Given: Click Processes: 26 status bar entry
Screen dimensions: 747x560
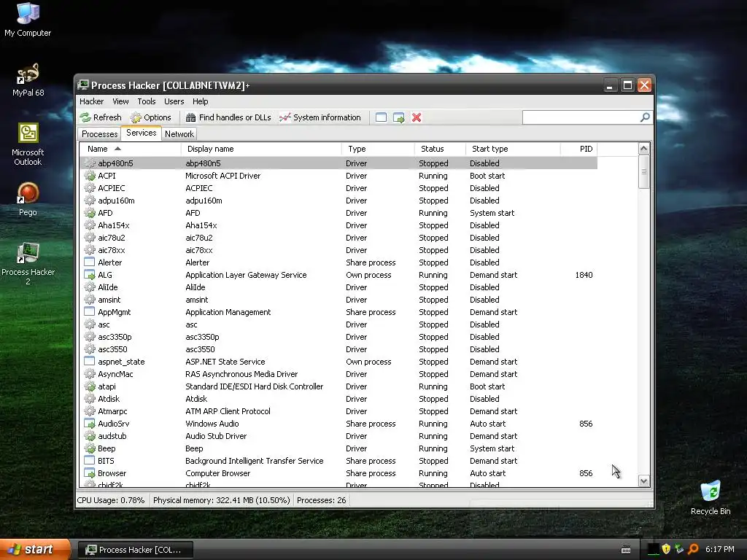Looking at the screenshot, I should [321, 500].
